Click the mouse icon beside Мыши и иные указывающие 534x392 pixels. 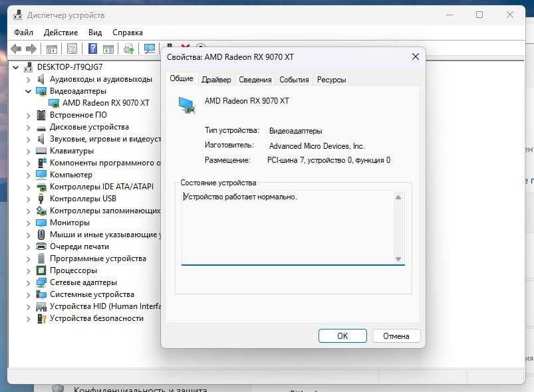[x=41, y=235]
